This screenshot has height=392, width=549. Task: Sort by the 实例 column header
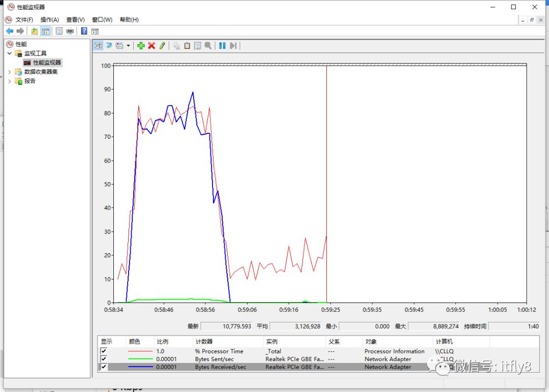pos(294,342)
